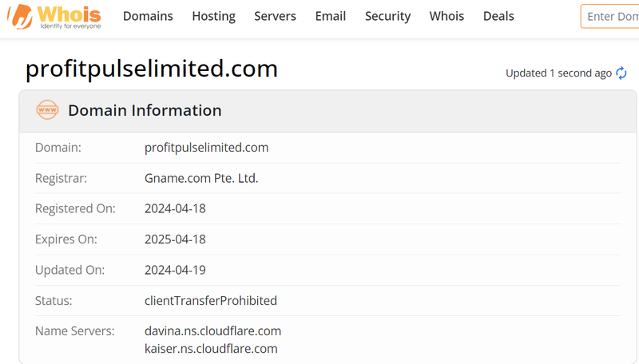Click the domain value profitpulselimited.com in table
Viewport: 639px width, 364px height.
207,148
